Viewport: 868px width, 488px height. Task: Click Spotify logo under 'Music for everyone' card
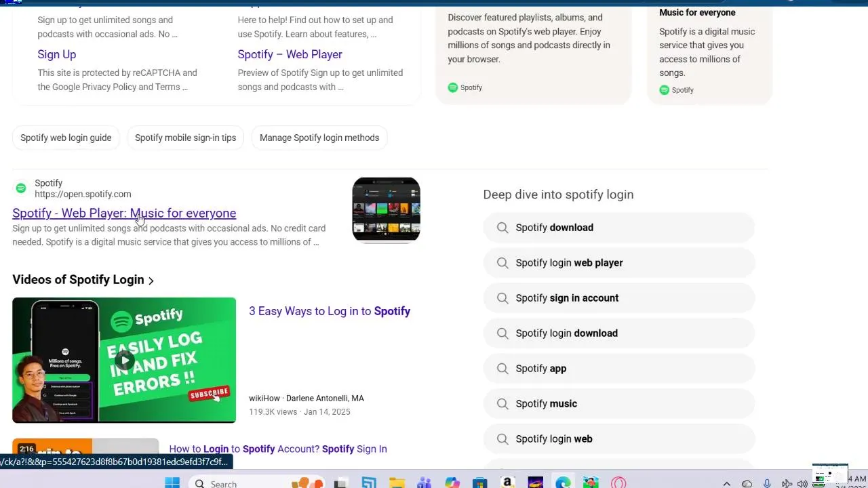click(665, 90)
